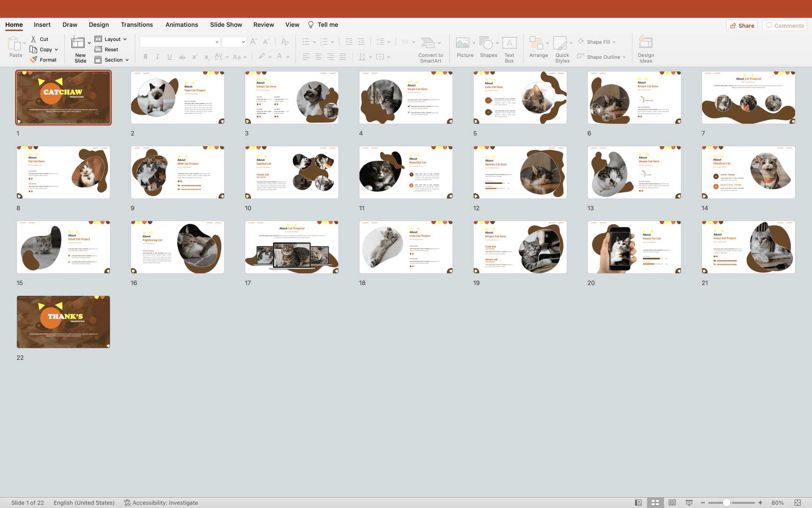
Task: Open the Transitions tab
Action: [136, 25]
